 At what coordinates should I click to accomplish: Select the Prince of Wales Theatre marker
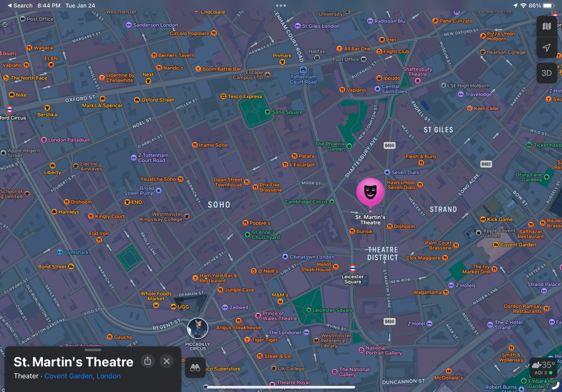258,315
